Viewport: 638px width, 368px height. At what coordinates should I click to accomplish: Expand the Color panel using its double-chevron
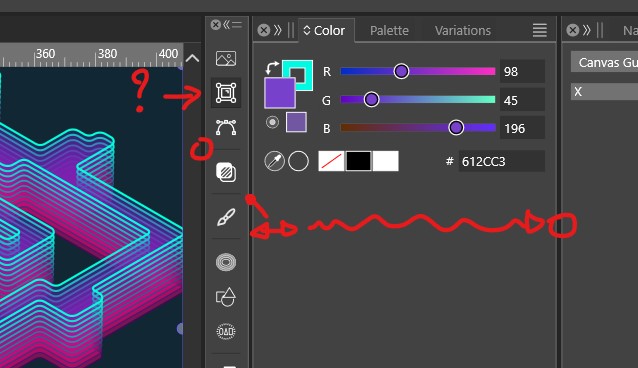pyautogui.click(x=278, y=30)
